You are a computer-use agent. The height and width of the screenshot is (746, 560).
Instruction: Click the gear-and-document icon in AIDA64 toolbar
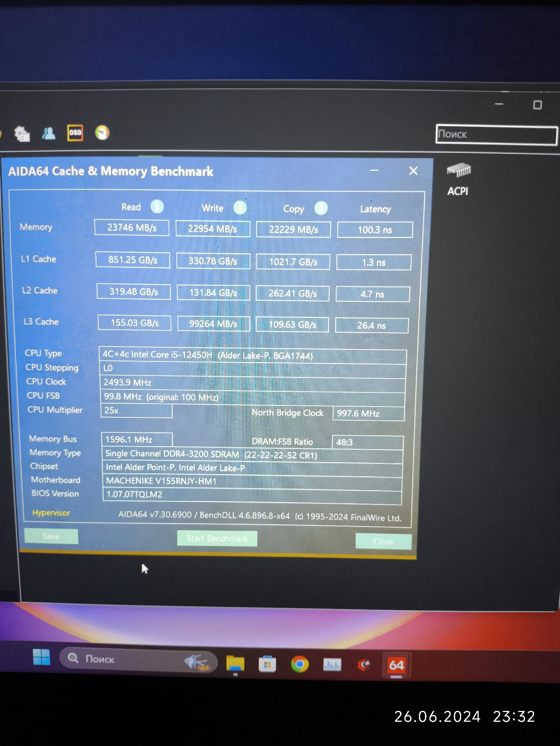[22, 134]
